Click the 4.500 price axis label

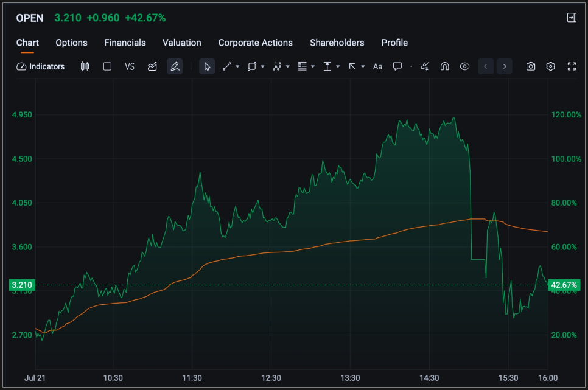22,159
